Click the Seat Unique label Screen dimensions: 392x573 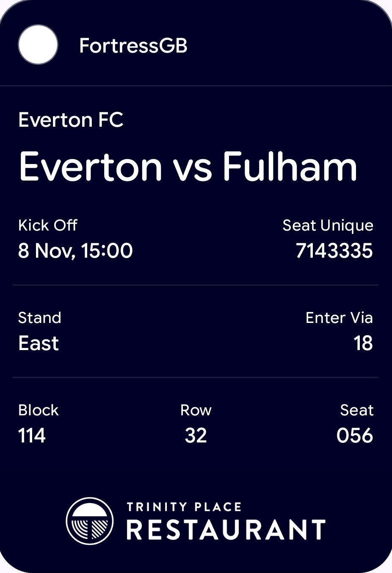pos(328,225)
